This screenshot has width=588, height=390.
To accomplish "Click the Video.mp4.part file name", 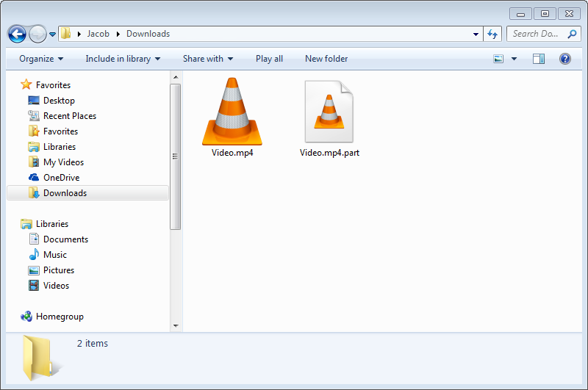I will pyautogui.click(x=329, y=153).
